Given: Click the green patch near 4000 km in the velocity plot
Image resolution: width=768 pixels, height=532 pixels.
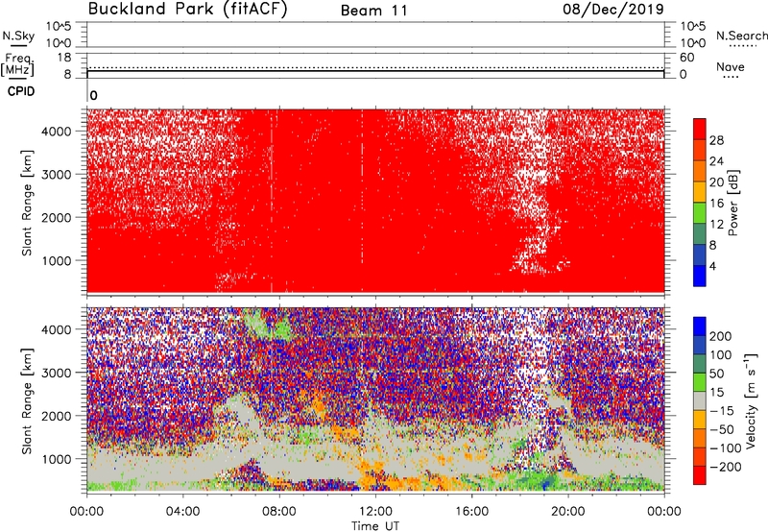Looking at the screenshot, I should point(270,325).
